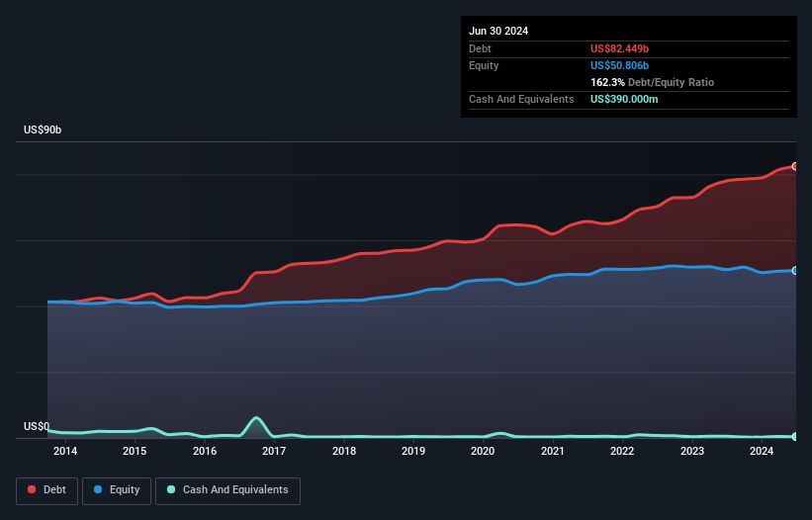Click the 2017 x-axis label
812x520 pixels.
tap(274, 451)
